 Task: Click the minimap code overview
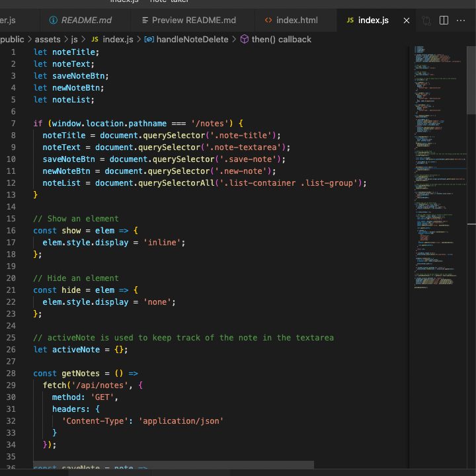pos(440,167)
